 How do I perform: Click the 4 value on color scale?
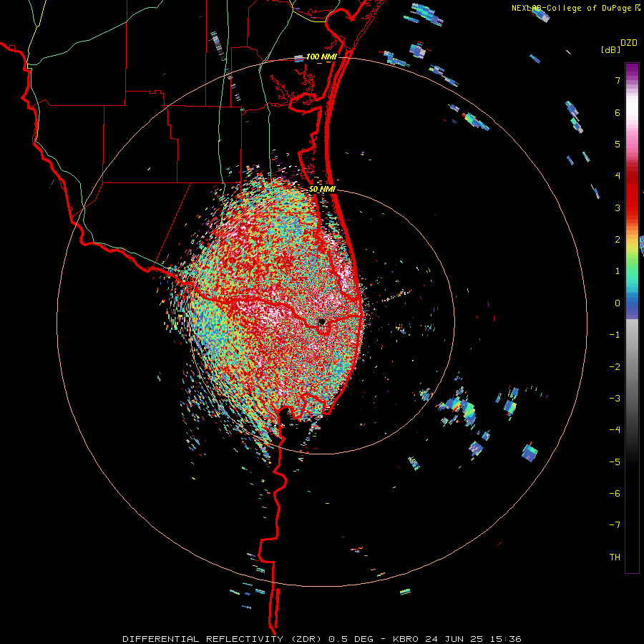coord(618,176)
